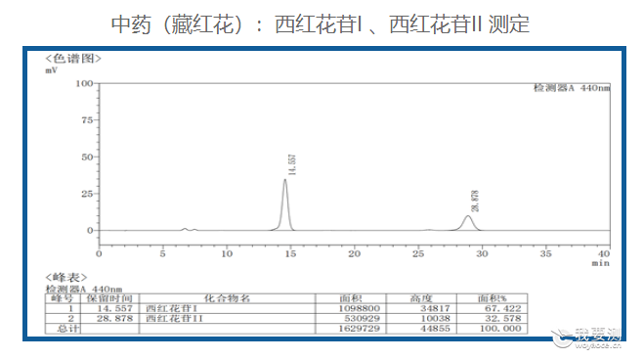The height and width of the screenshot is (360, 644).
Task: Click the area value 1098800 cell
Action: click(x=360, y=308)
